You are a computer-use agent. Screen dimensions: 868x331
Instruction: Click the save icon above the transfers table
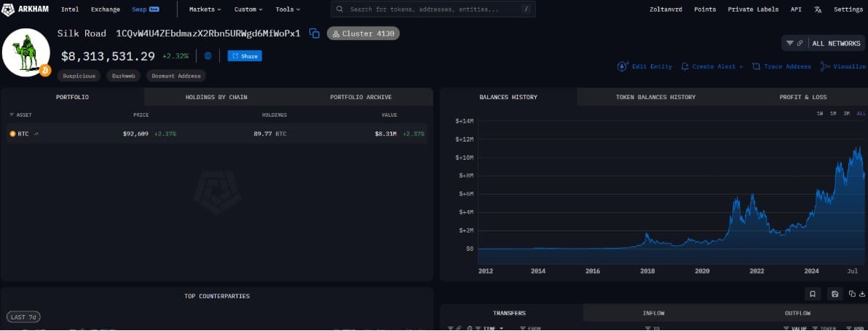(x=835, y=294)
